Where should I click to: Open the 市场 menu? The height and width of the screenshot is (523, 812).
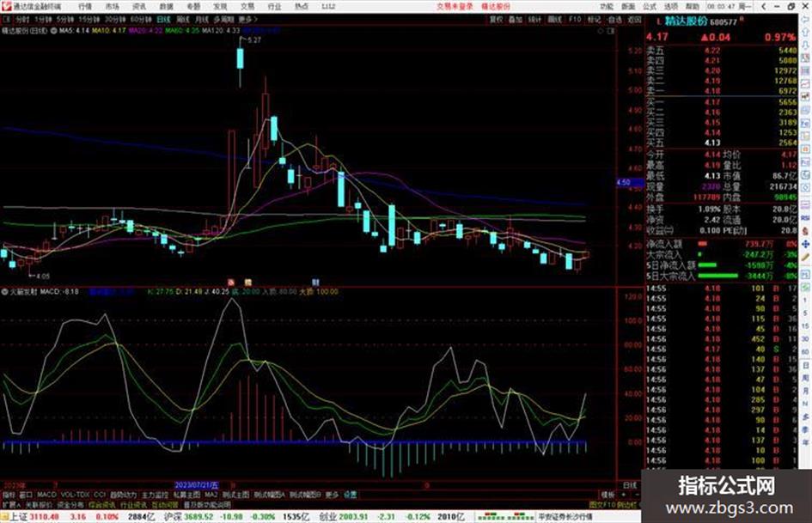112,6
